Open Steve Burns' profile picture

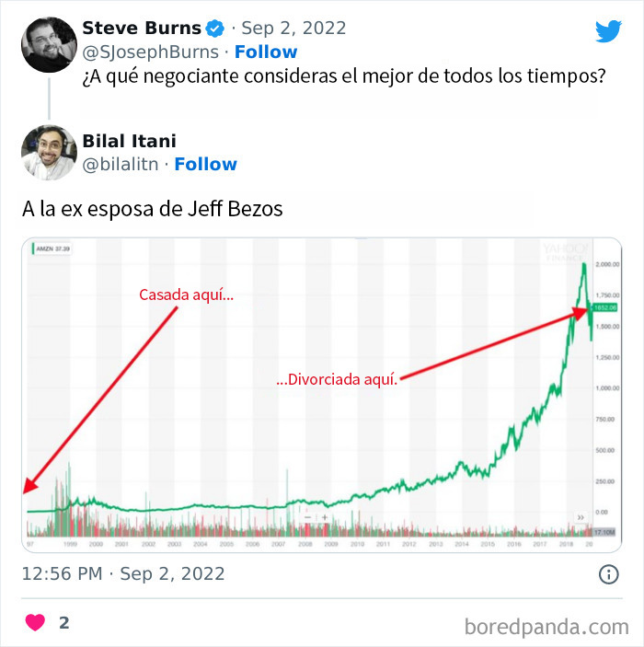(48, 44)
